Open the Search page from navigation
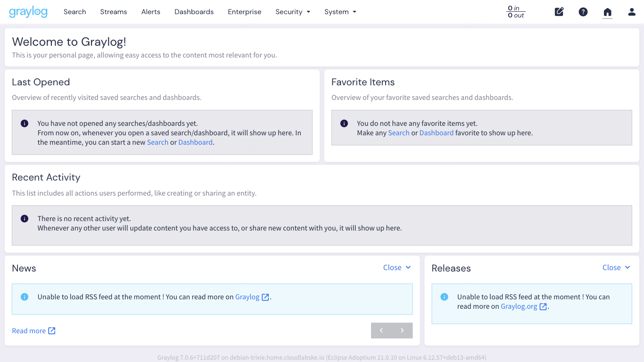This screenshot has height=362, width=644. (x=75, y=12)
